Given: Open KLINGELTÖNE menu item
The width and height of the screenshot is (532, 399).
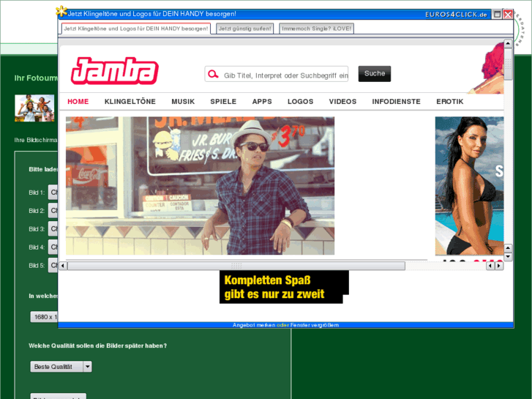Looking at the screenshot, I should pos(130,102).
